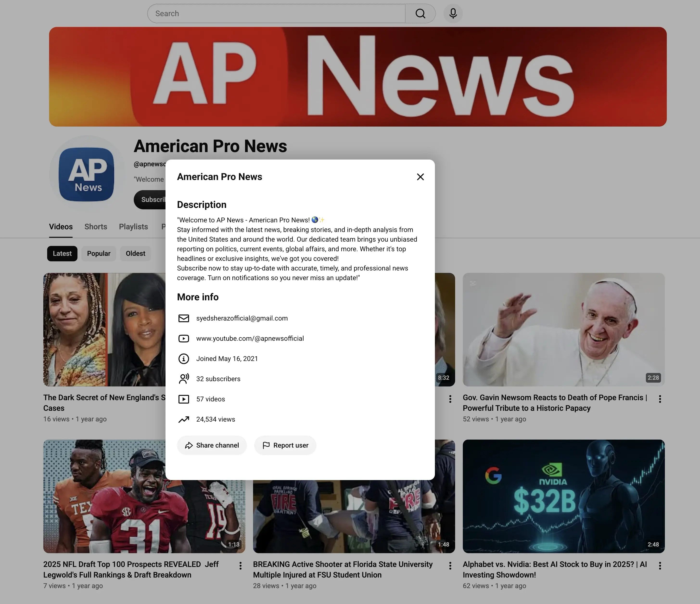This screenshot has width=700, height=604.
Task: Open options for FSU Active Shooter video
Action: point(450,566)
